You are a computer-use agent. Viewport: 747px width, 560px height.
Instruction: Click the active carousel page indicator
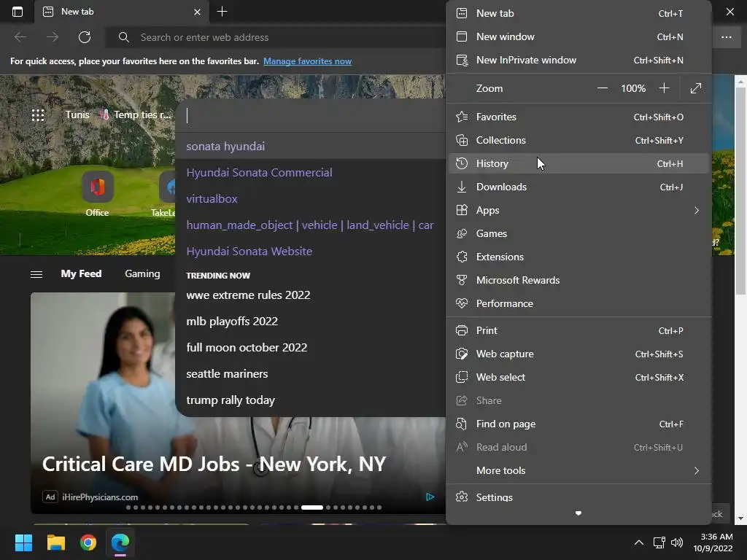312,507
